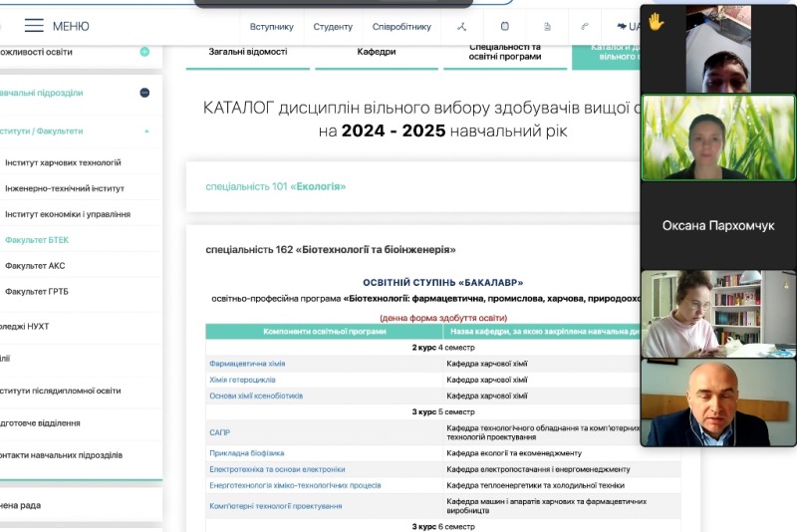Select Факультет АКС in sidebar
The width and height of the screenshot is (797, 532).
(35, 266)
